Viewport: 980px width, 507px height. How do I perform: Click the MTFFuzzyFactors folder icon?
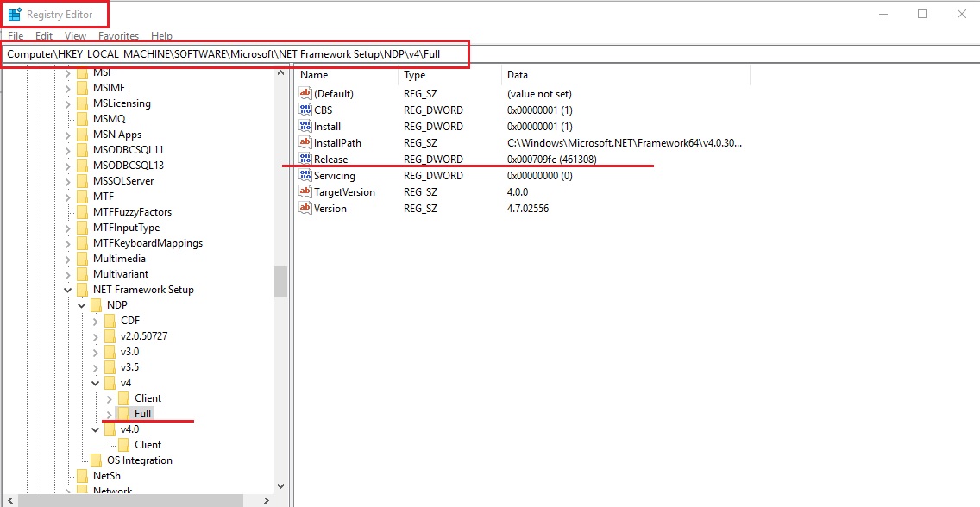82,211
